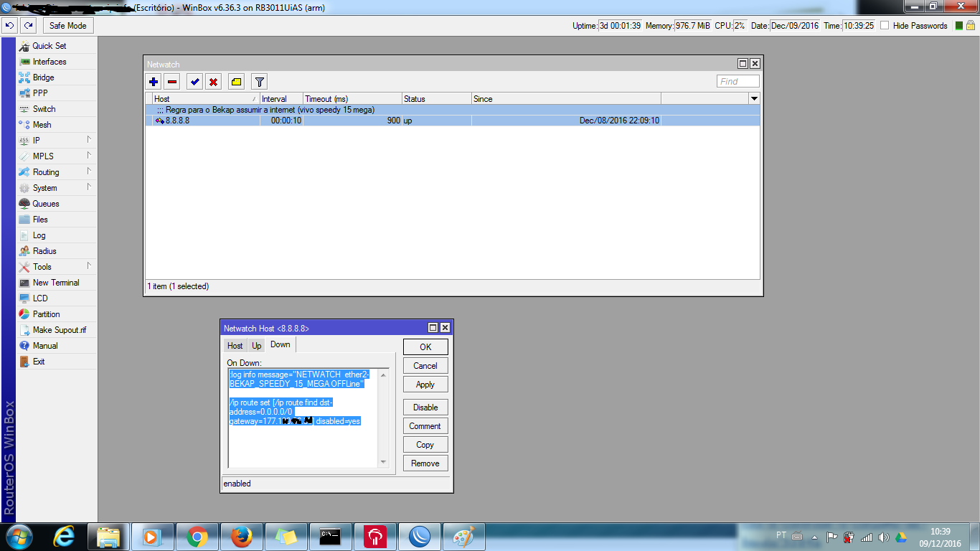Screen dimensions: 980x551
Task: Open Paint from the taskbar
Action: pos(464,537)
